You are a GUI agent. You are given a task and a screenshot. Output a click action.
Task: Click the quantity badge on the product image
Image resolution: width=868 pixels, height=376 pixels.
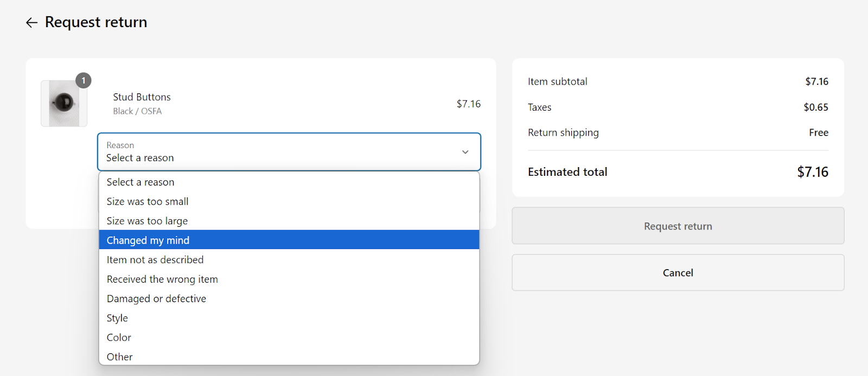pyautogui.click(x=84, y=80)
